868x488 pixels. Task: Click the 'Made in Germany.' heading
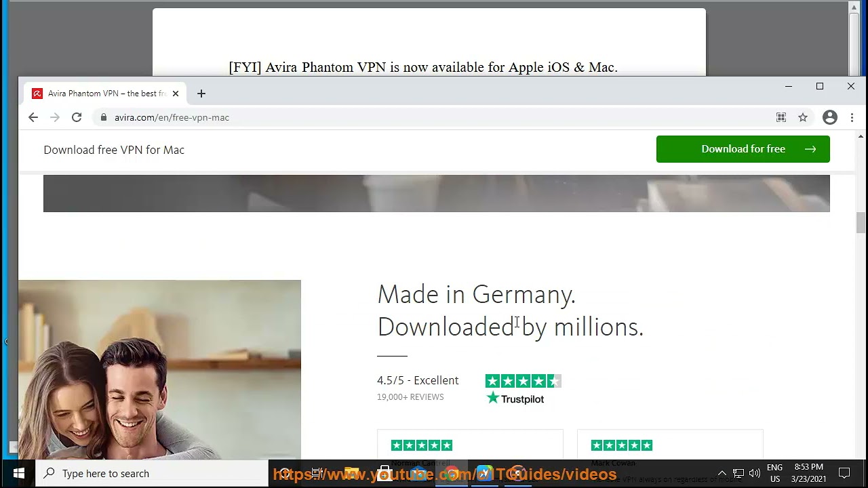click(476, 294)
